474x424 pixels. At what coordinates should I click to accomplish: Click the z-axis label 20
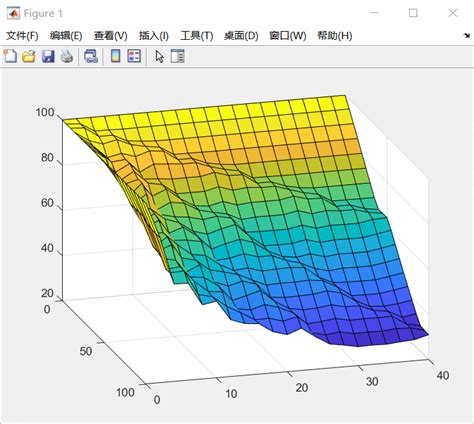point(47,293)
